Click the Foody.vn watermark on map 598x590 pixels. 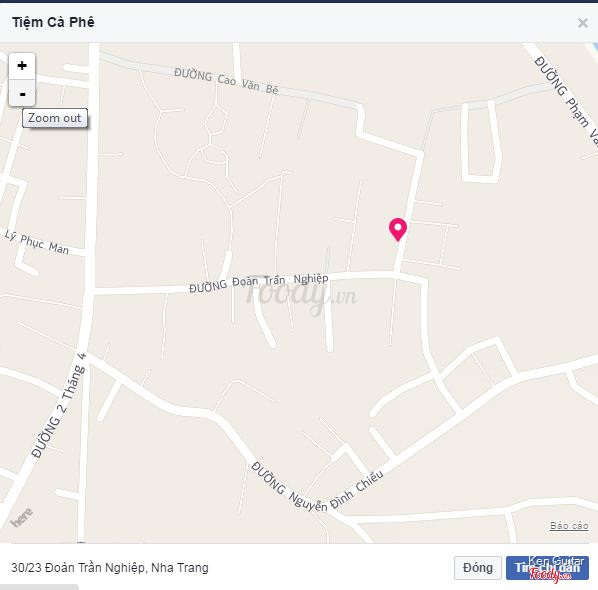301,296
